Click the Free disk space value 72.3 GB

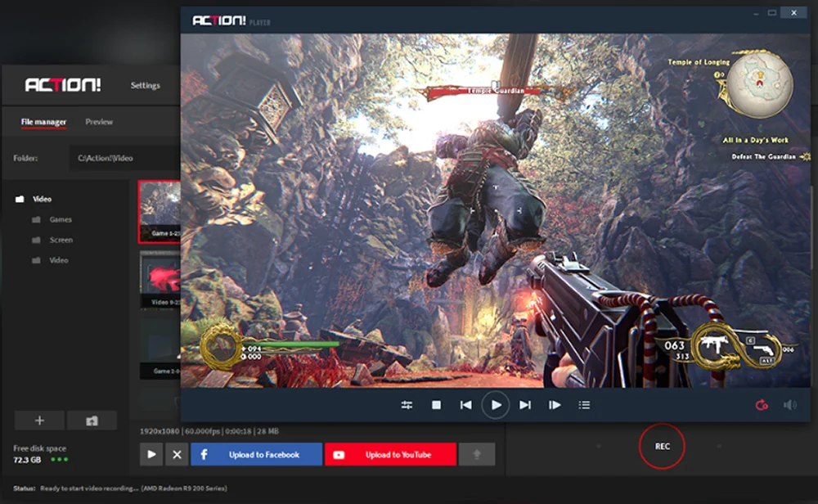[x=27, y=460]
